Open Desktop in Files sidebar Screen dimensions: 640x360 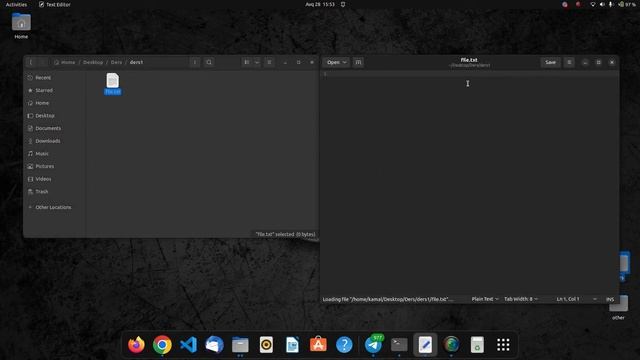[54, 116]
